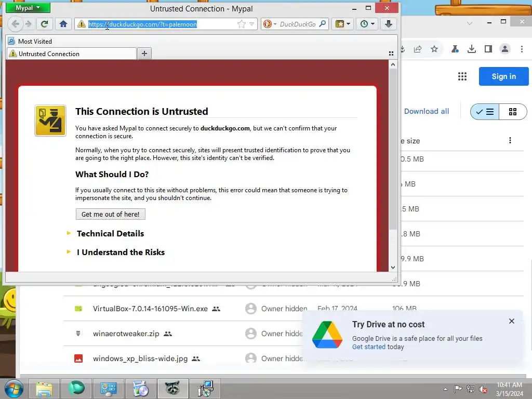Open Chrome downloads tray icon

point(472,49)
